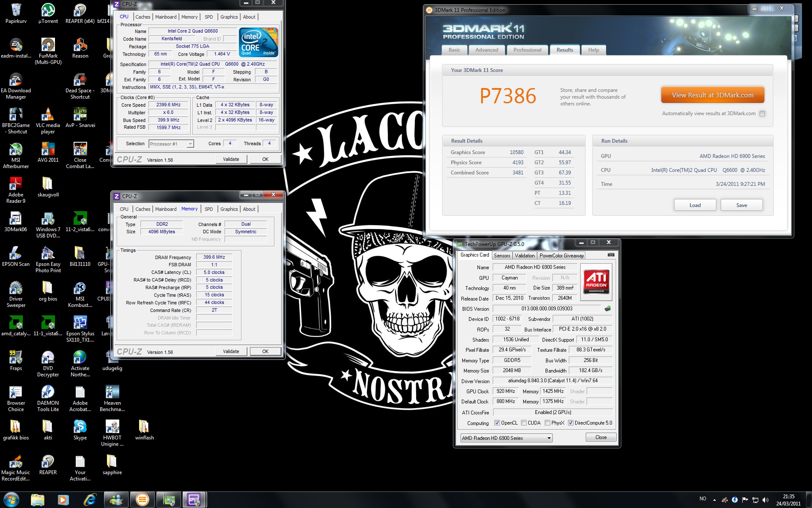
Task: Open the Basic tab in 3DMark 11
Action: (x=455, y=50)
